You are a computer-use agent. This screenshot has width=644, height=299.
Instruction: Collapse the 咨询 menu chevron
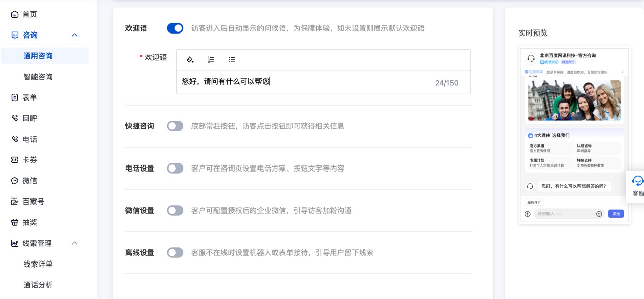click(74, 35)
